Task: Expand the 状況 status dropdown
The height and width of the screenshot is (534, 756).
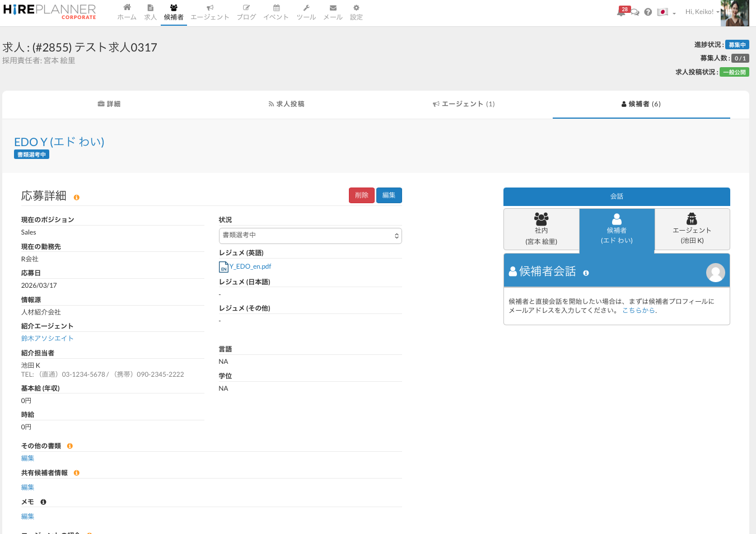Action: pyautogui.click(x=310, y=236)
